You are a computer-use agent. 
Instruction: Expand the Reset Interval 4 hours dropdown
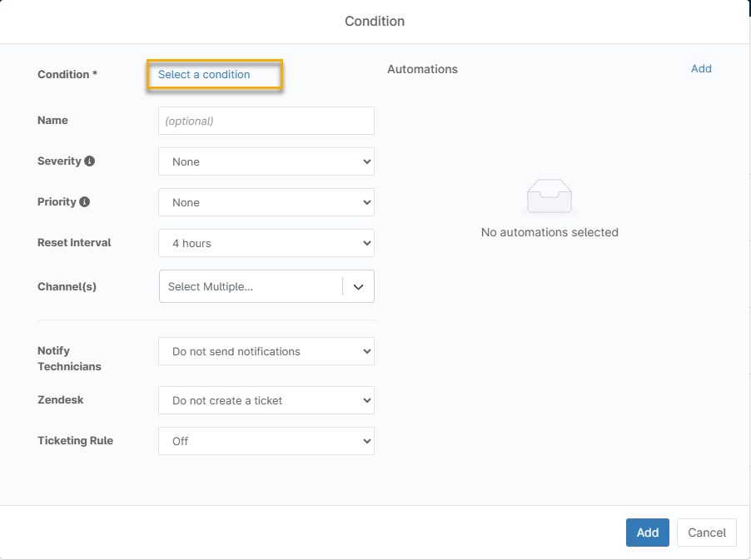(x=266, y=244)
